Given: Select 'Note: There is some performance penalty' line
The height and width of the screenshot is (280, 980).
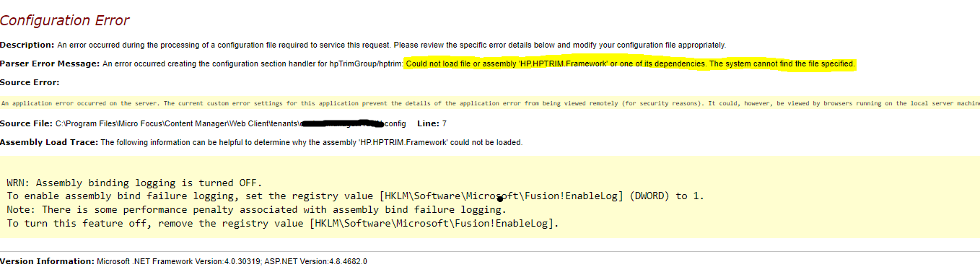Looking at the screenshot, I should [x=256, y=210].
